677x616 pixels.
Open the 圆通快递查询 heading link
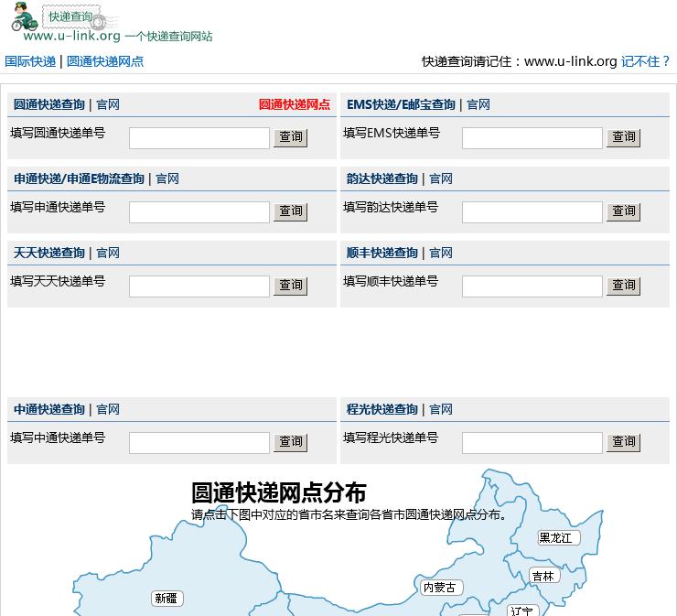(x=48, y=104)
